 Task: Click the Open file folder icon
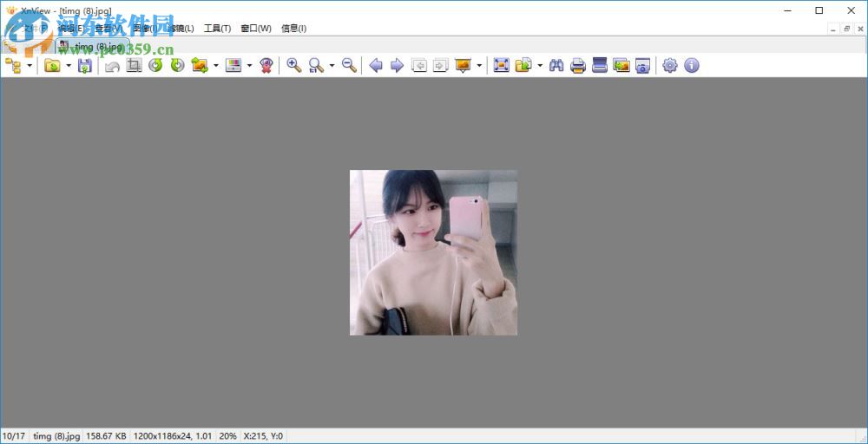52,66
